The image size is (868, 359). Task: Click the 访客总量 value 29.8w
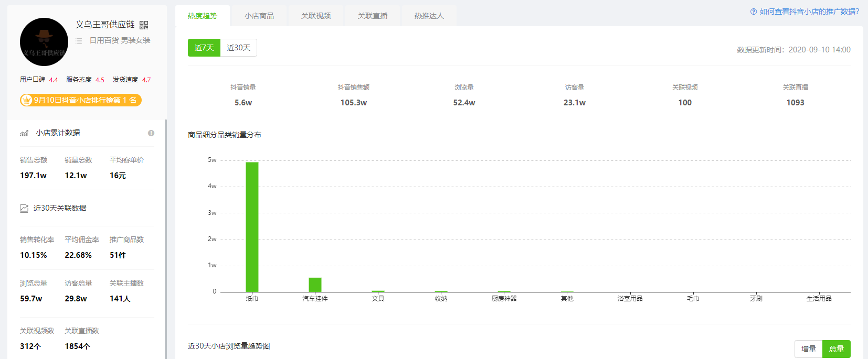point(76,299)
